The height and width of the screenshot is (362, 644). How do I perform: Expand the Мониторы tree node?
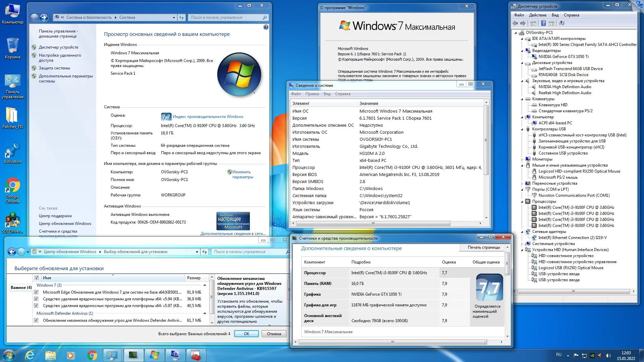522,160
